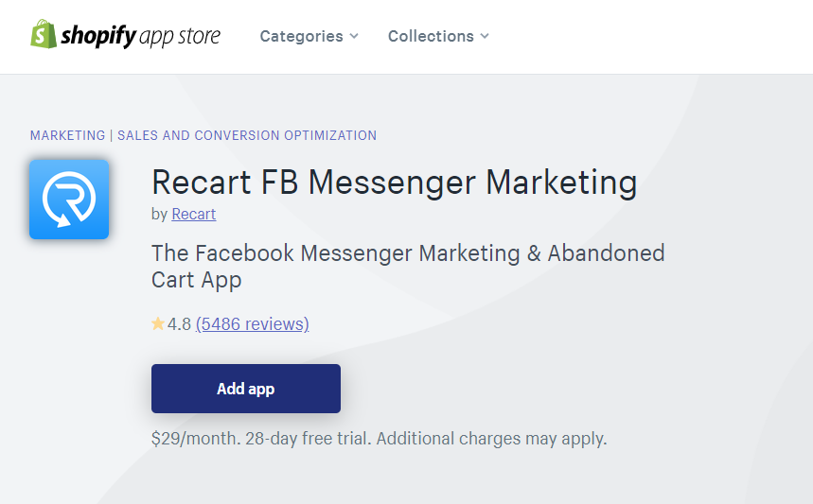The image size is (813, 504).
Task: Click the 4.8 rating number
Action: 180,323
